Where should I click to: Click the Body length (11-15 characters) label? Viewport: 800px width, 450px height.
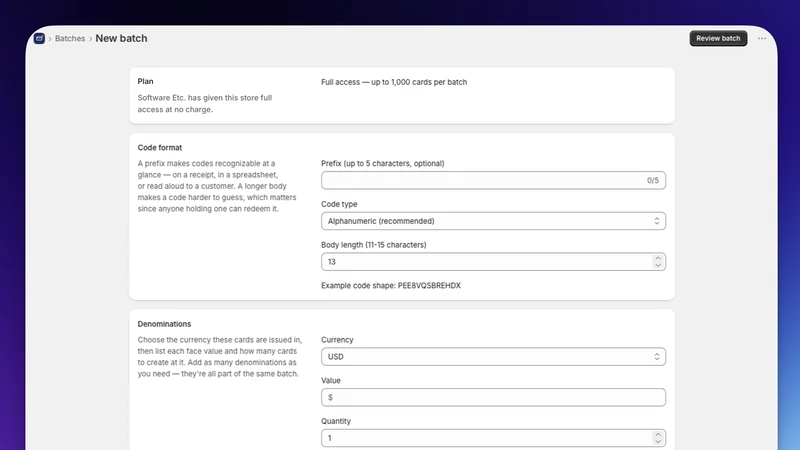373,245
